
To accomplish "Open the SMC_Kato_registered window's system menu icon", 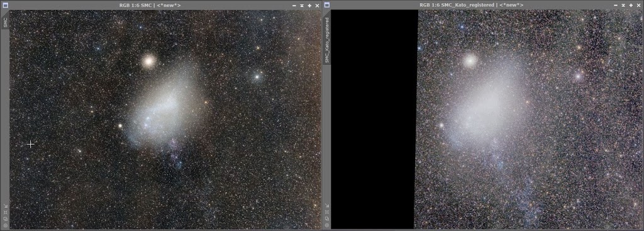I will click(327, 5).
